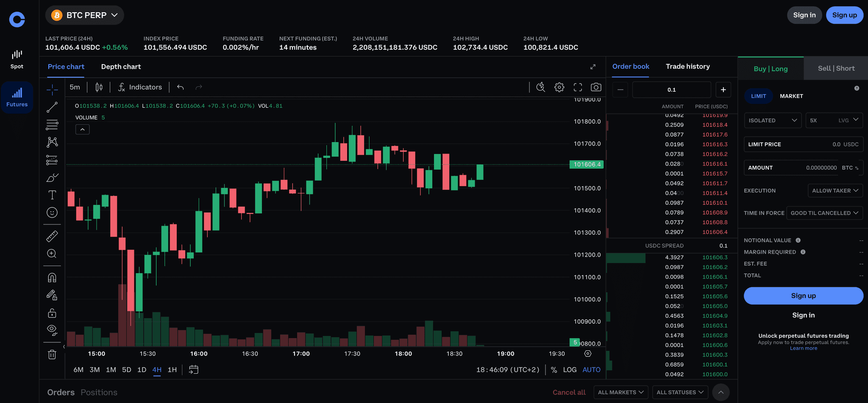
Task: Switch to the Depth chart tab
Action: coord(121,67)
